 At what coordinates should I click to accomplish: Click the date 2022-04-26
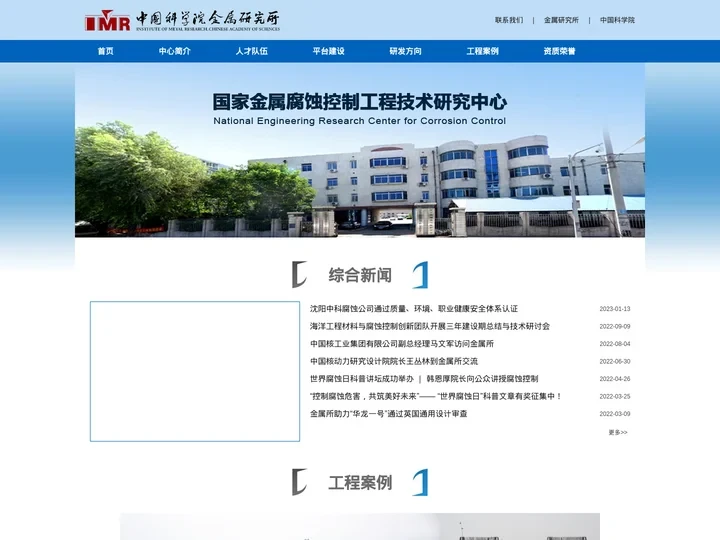point(615,379)
